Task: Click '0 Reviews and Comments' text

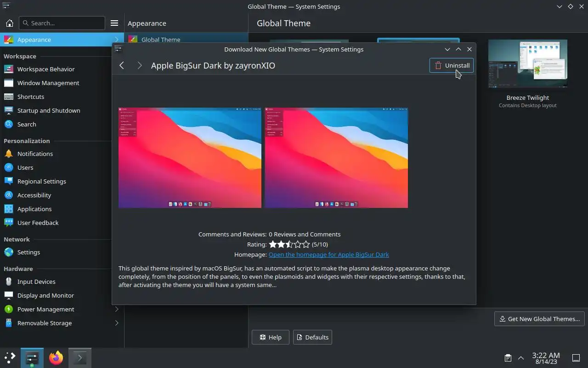Action: [x=305, y=234]
